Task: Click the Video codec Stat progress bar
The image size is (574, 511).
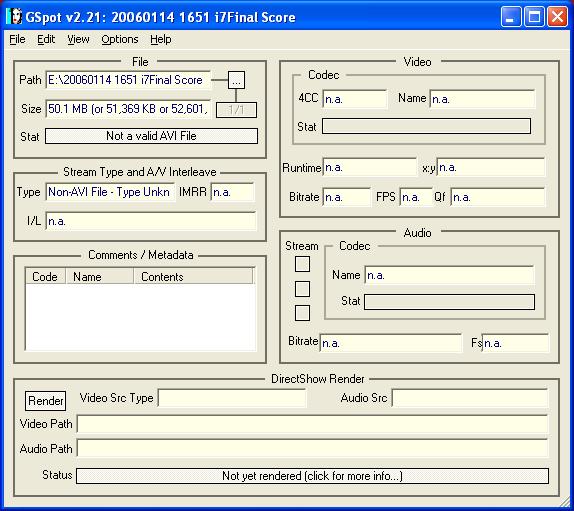Action: (x=426, y=126)
